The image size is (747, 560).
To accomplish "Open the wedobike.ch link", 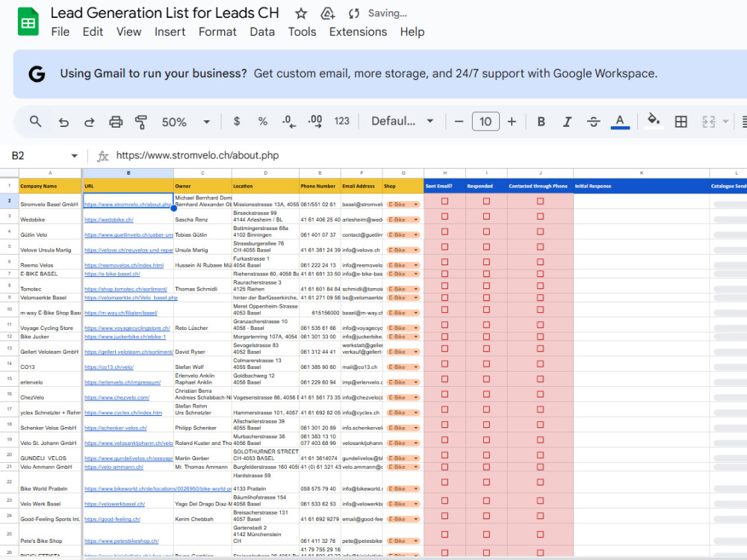I will (109, 220).
